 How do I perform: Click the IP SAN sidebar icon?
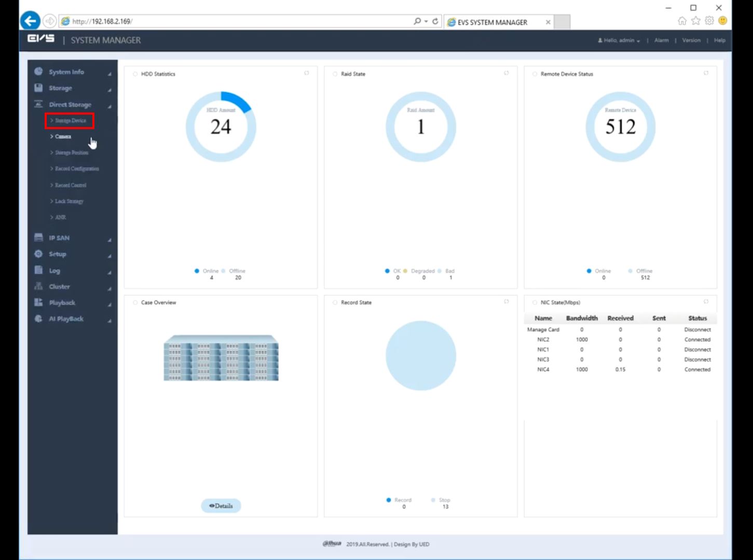[x=38, y=237]
